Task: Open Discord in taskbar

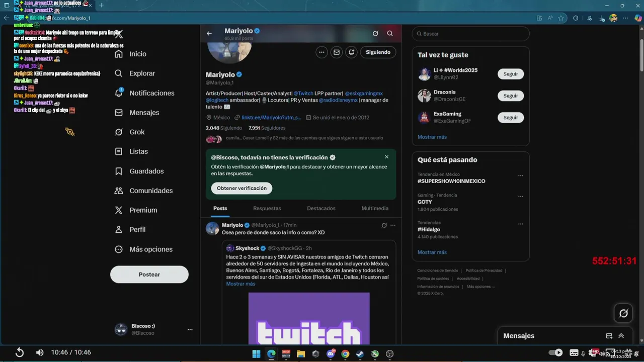Action: [331, 353]
